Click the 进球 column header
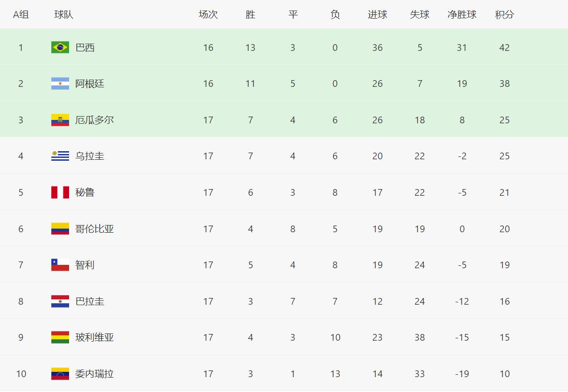This screenshot has height=392, width=568. click(x=378, y=14)
